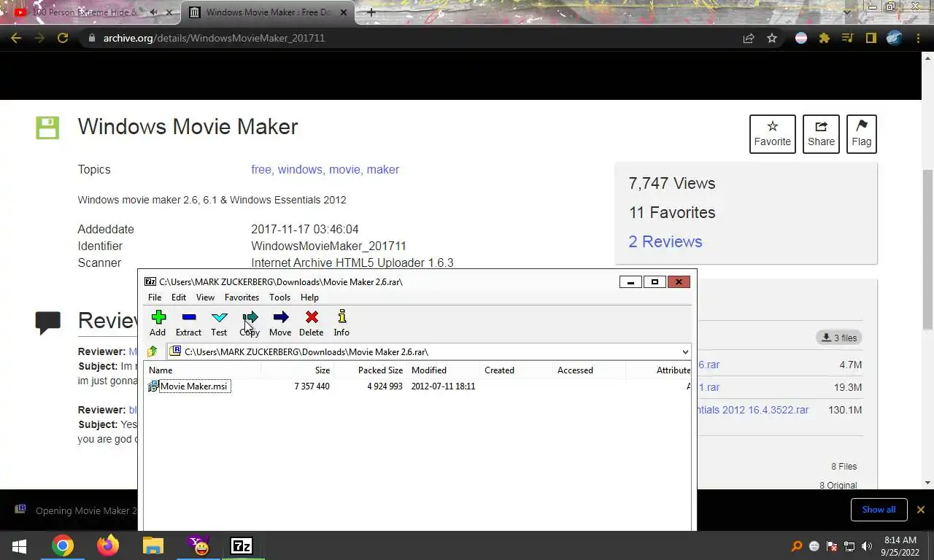Click the Extract icon in 7-Zip
The image size is (934, 560).
pyautogui.click(x=188, y=323)
